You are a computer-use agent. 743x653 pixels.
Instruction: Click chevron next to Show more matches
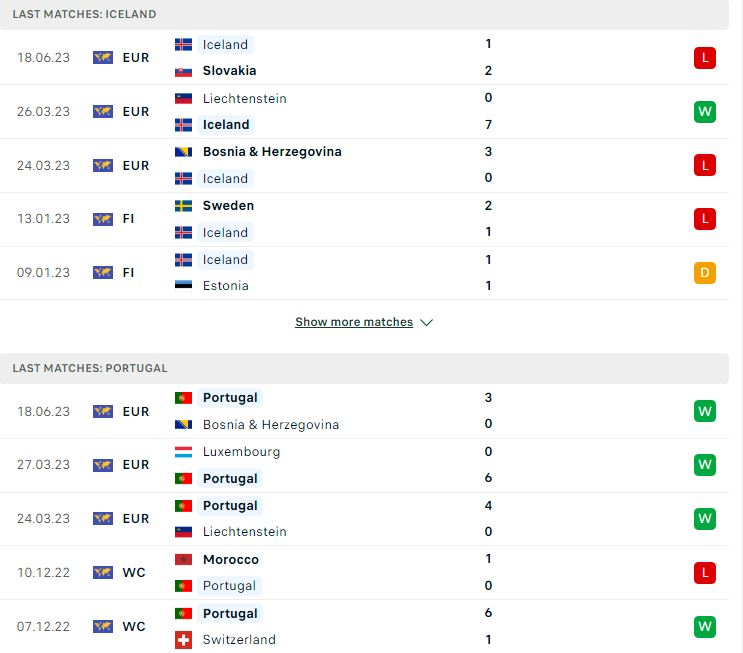coord(426,323)
